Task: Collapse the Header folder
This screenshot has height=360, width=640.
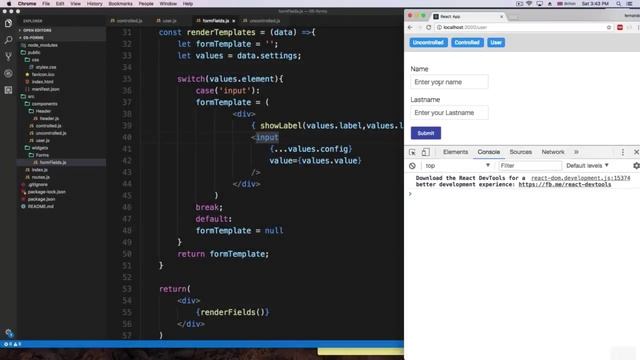Action: (43, 111)
